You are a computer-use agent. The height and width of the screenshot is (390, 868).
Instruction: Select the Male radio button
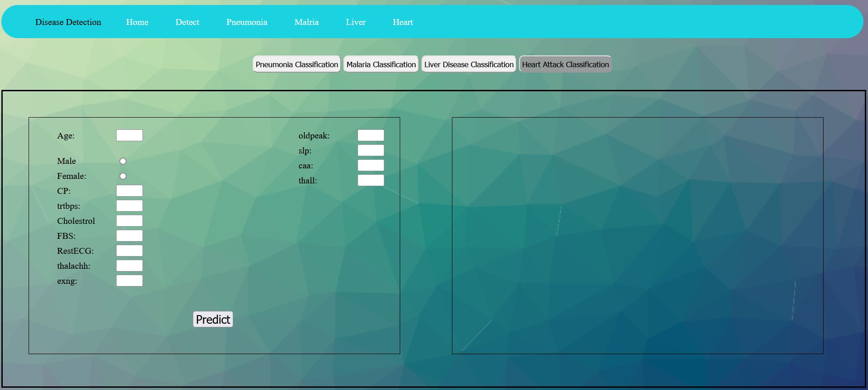(x=123, y=161)
